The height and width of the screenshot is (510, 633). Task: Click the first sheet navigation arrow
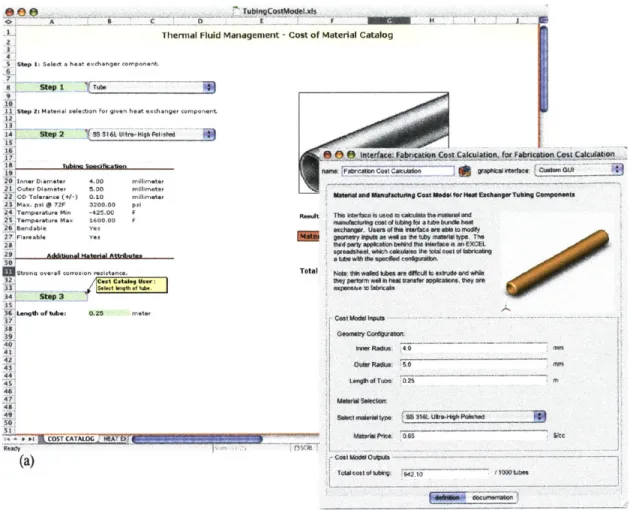click(x=7, y=439)
